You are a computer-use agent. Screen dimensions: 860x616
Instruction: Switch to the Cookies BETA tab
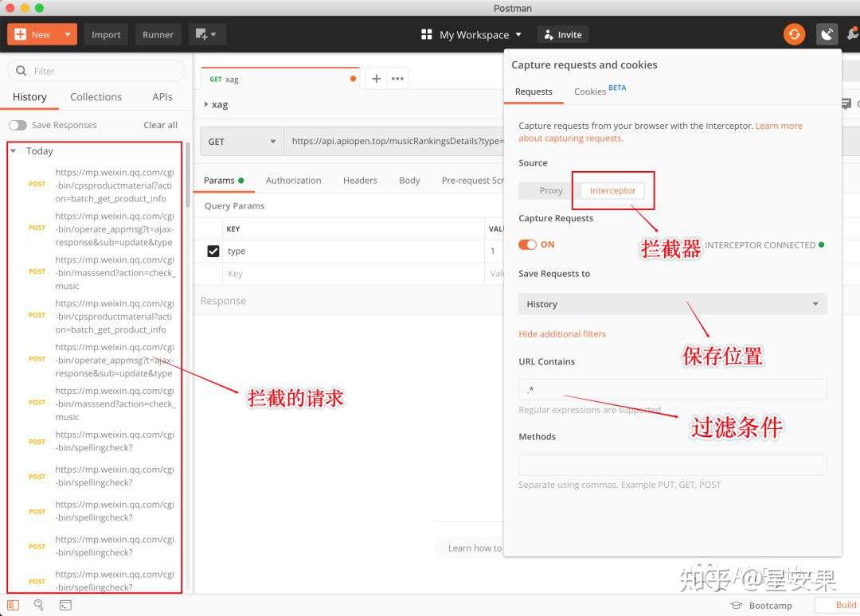click(x=600, y=91)
